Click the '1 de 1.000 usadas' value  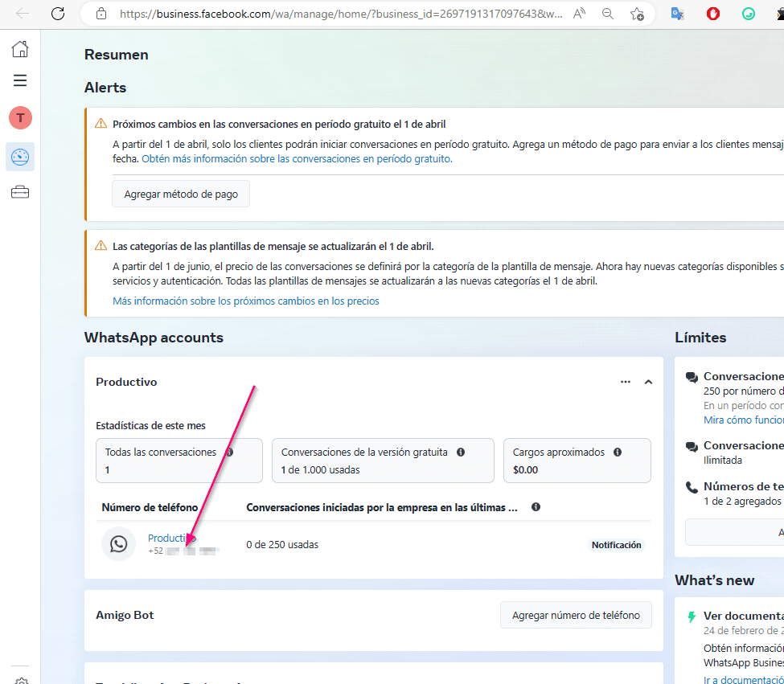point(321,469)
